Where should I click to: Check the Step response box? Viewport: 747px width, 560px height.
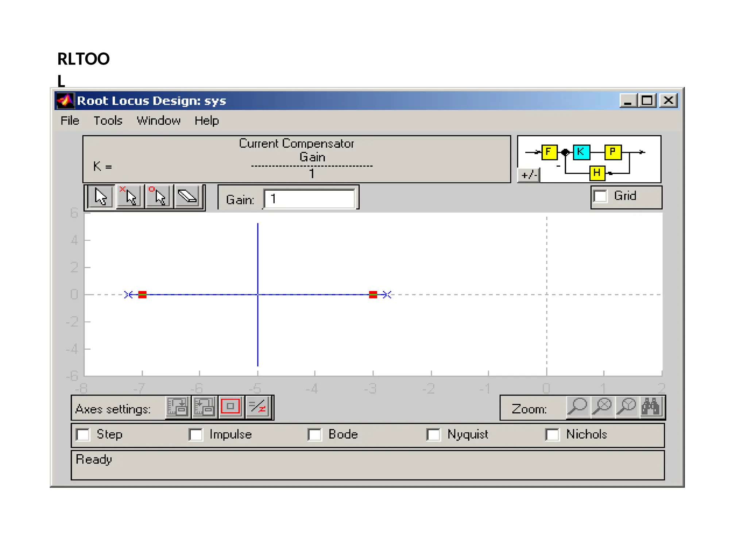(83, 435)
